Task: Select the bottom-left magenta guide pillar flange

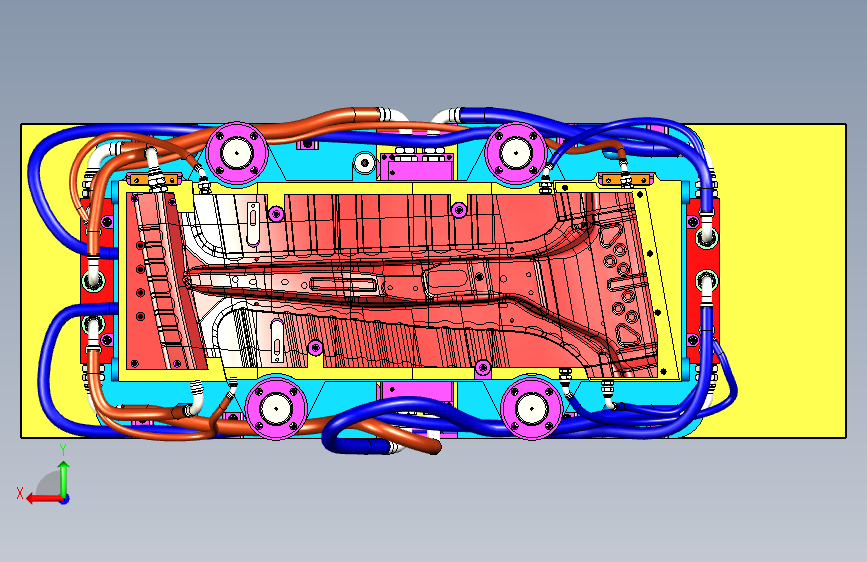Action: pos(275,409)
